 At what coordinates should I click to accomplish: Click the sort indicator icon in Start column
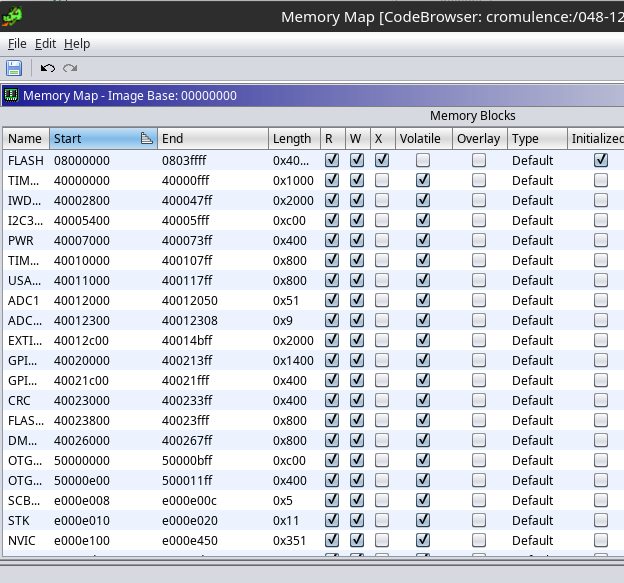click(146, 138)
